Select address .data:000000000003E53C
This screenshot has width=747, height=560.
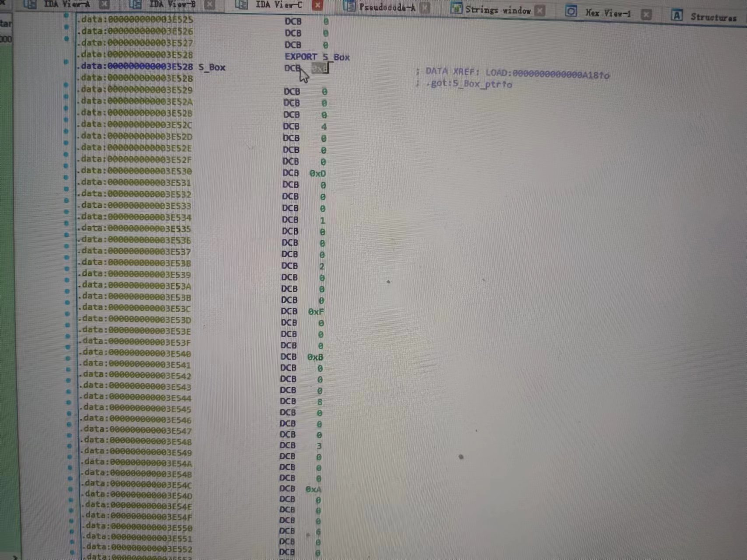click(135, 308)
